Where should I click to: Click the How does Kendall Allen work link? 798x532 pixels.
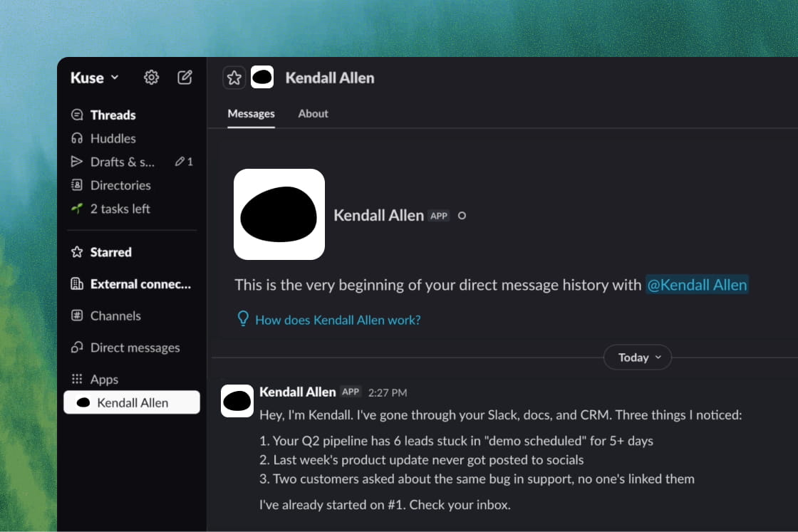pos(338,320)
